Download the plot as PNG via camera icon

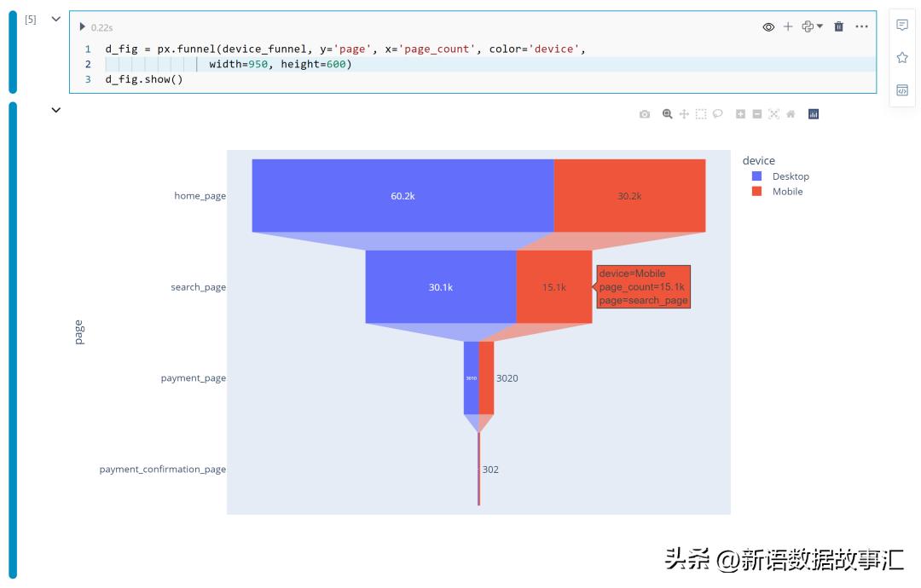(643, 113)
